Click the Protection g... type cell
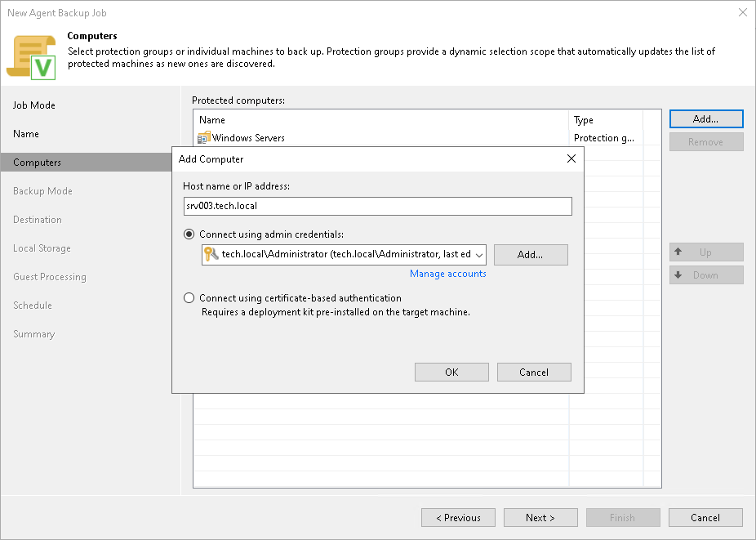Image resolution: width=756 pixels, height=540 pixels. click(606, 138)
